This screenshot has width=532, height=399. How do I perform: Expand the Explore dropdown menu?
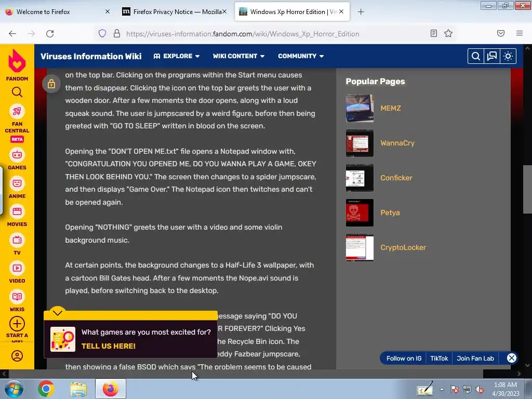tap(177, 56)
